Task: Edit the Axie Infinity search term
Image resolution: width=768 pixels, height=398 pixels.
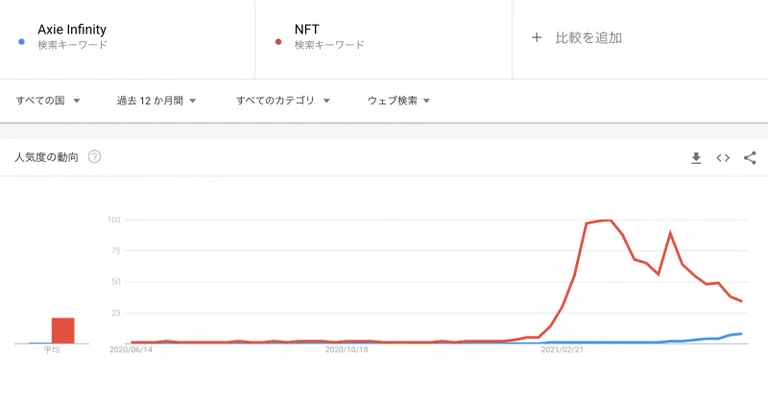Action: click(72, 29)
